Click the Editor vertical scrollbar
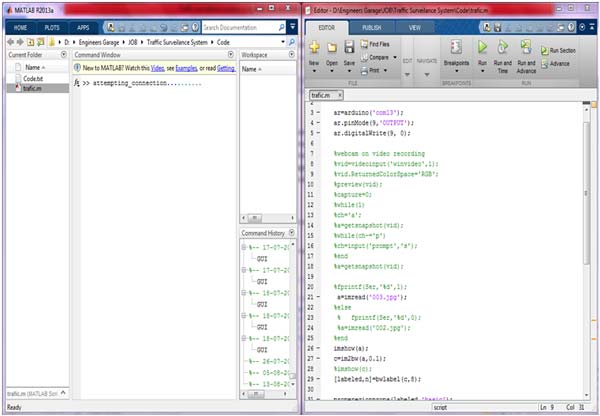The width and height of the screenshot is (600, 416). point(586,193)
